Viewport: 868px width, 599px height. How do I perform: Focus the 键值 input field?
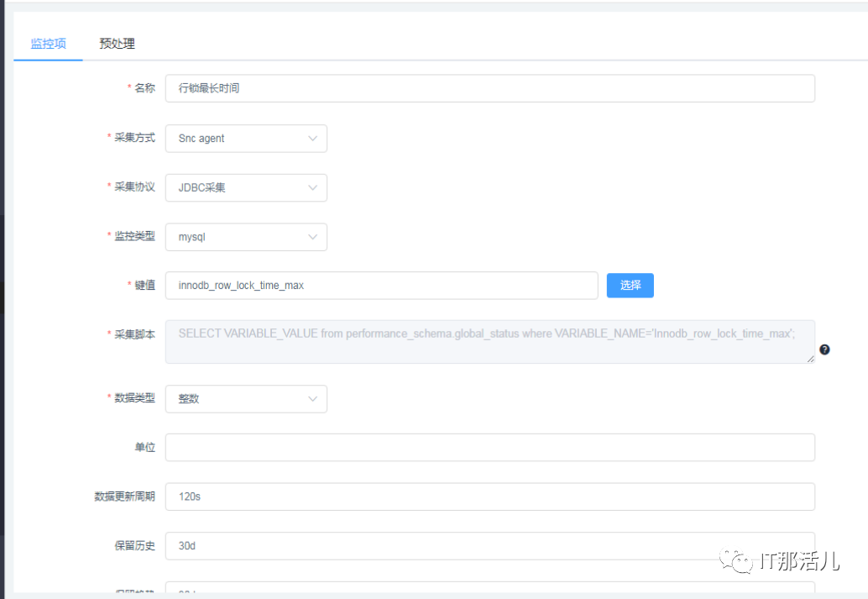[381, 286]
